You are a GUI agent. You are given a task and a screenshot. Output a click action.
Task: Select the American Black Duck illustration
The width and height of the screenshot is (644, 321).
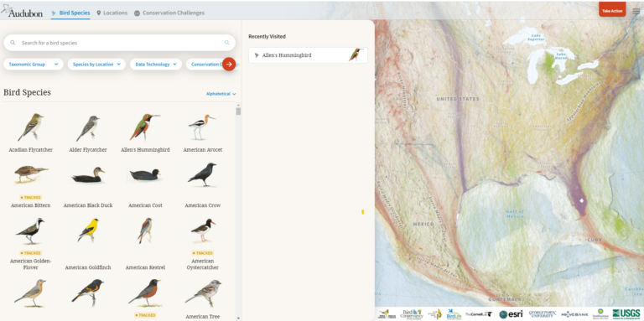point(88,174)
